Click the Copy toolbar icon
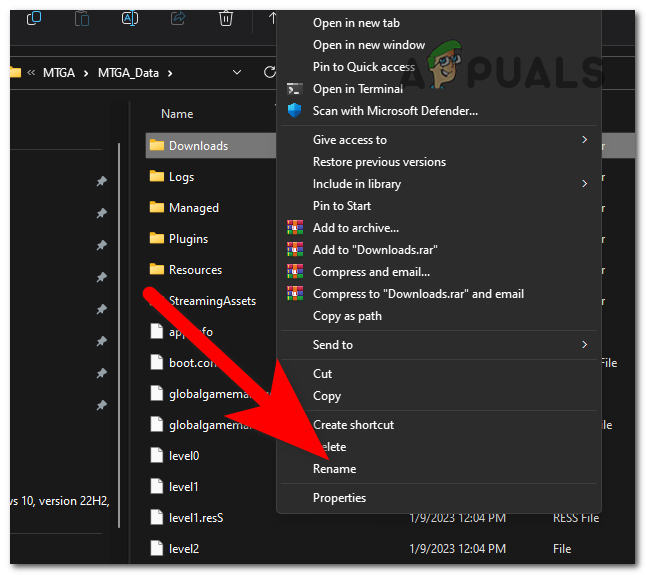The height and width of the screenshot is (575, 646). (x=34, y=18)
